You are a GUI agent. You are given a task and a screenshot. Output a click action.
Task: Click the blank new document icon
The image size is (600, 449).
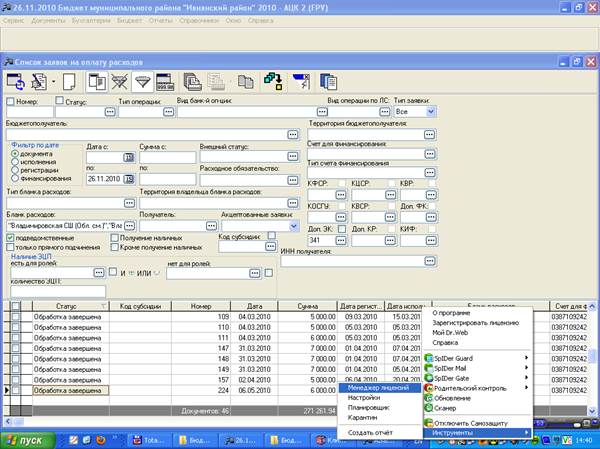tap(69, 82)
